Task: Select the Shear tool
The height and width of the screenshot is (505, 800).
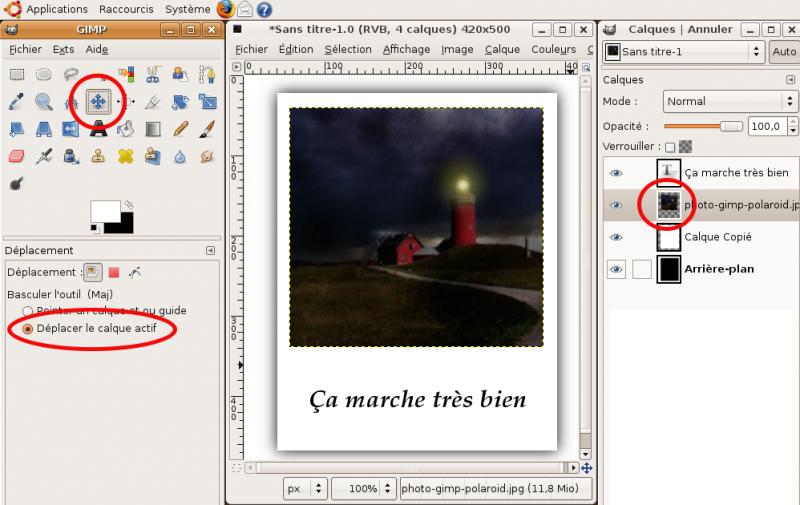Action: coord(17,129)
